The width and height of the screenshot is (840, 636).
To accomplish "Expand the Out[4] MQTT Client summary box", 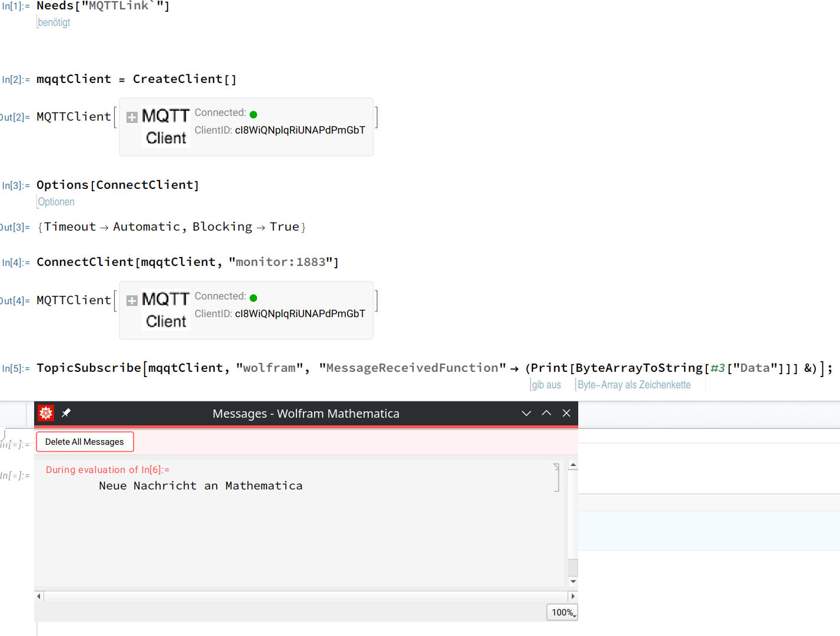I will coord(132,301).
